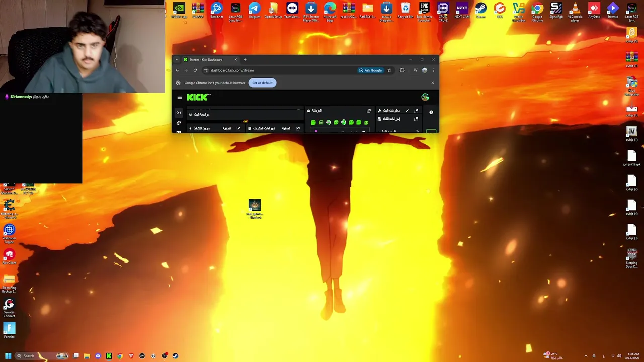Open Unigram desktop shortcut
This screenshot has height=362, width=644.
254,11
